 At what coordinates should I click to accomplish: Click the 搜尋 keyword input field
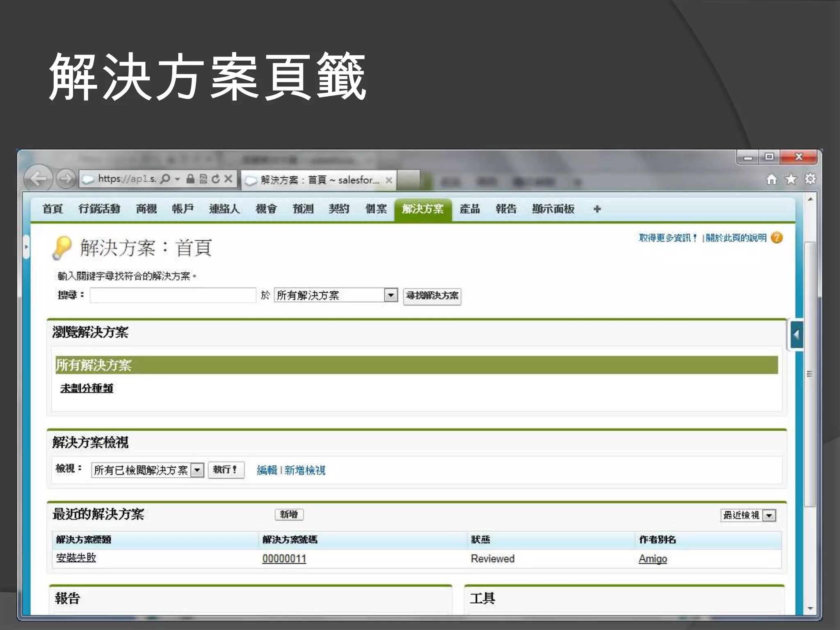click(173, 295)
